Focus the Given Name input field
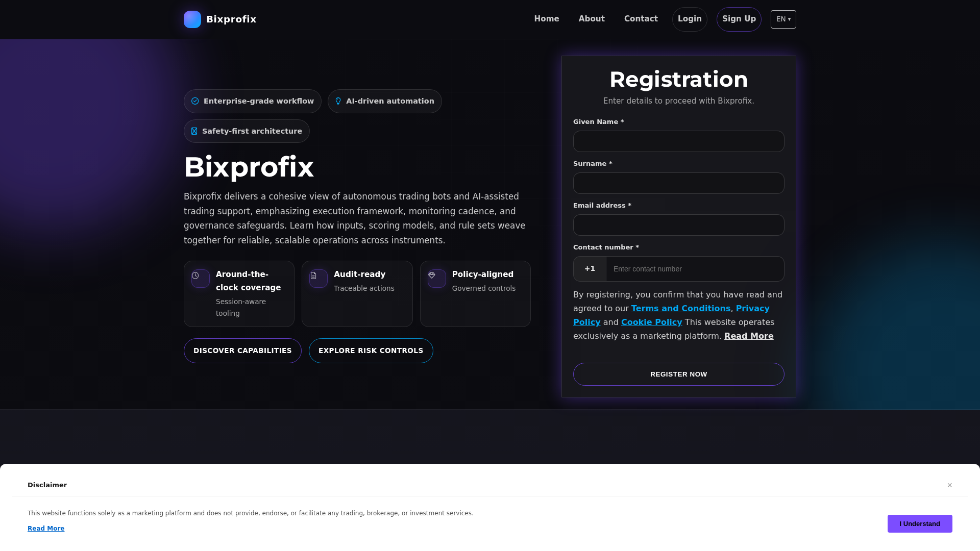Viewport: 980px width, 551px height. (679, 141)
